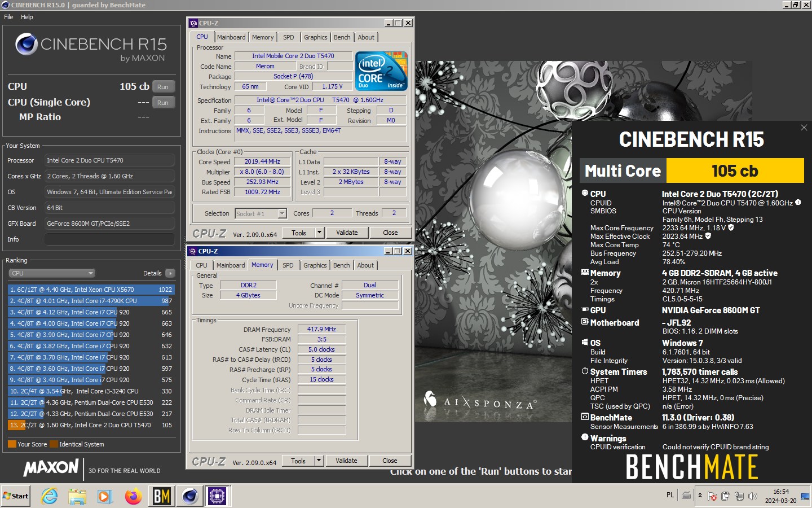Select Mainboard tab in upper CPU-Z window
The width and height of the screenshot is (812, 508).
[x=231, y=37]
